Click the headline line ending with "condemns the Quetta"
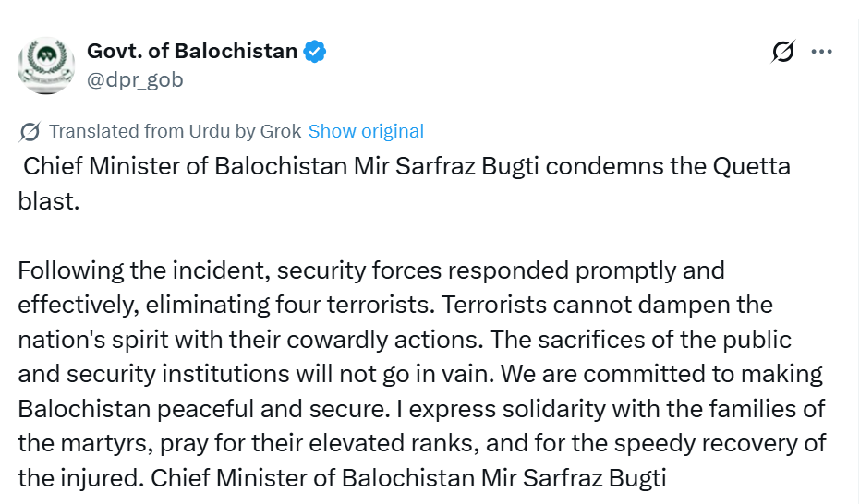860x504 pixels. click(x=406, y=167)
